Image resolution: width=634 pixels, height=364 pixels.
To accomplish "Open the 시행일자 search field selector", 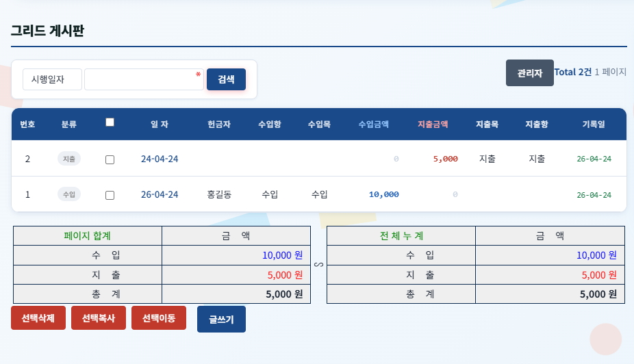I will pyautogui.click(x=52, y=79).
